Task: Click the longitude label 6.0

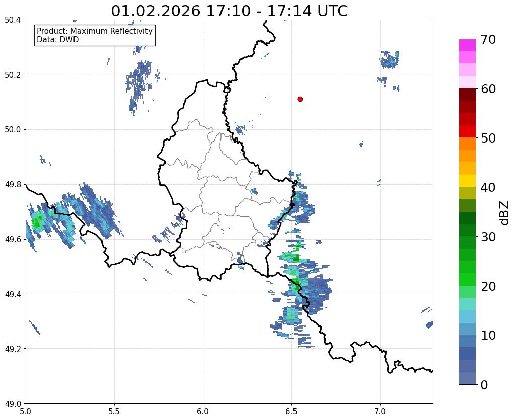Action: point(203,411)
